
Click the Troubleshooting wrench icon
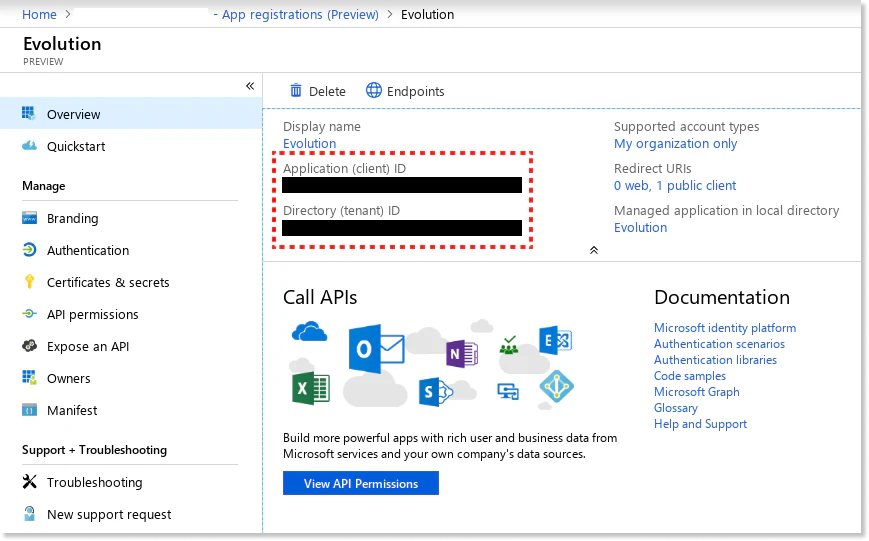(29, 482)
